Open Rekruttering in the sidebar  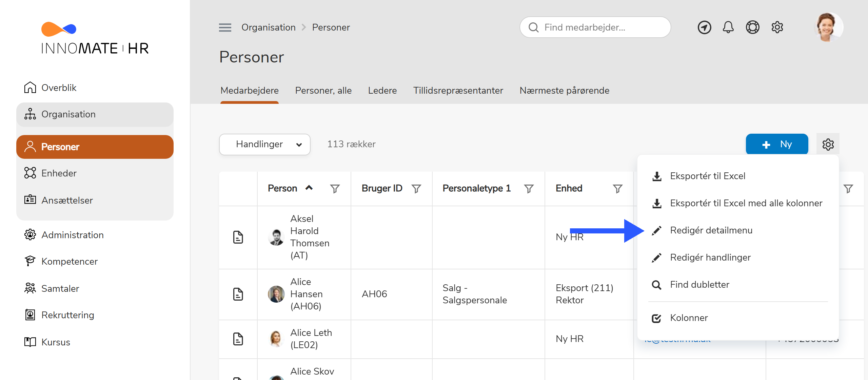tap(95, 315)
